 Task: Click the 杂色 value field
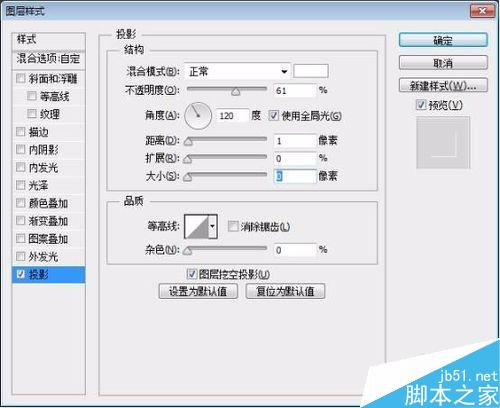tap(295, 250)
